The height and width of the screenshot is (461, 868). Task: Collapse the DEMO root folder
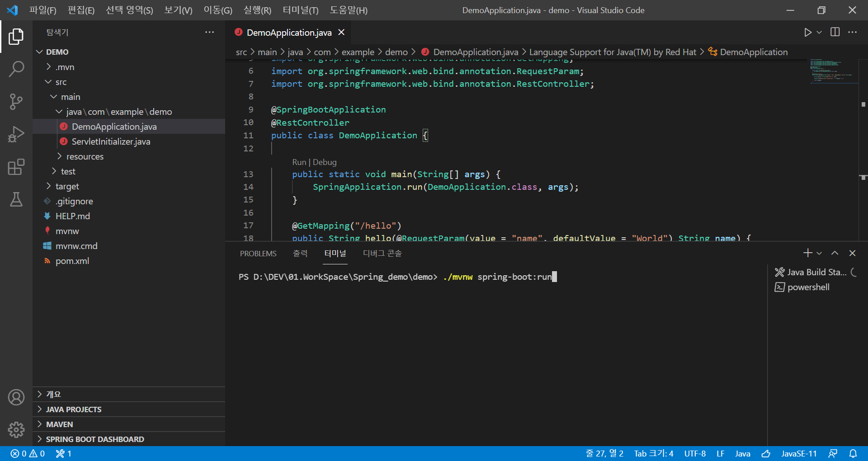(129, 52)
